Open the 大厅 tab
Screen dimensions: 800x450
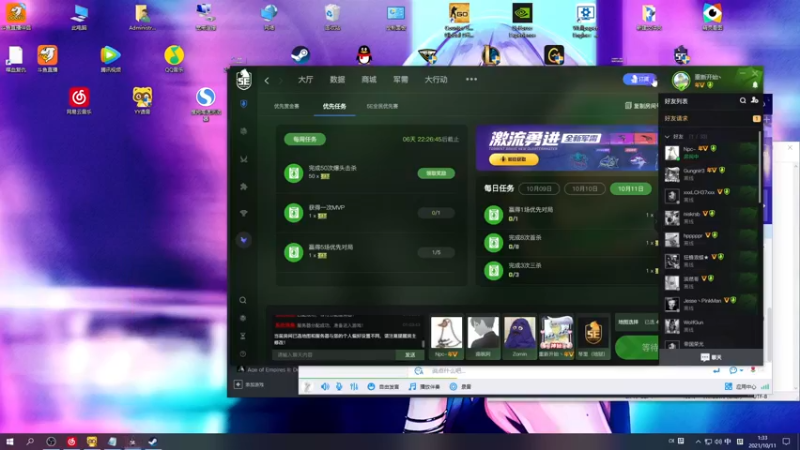click(x=305, y=80)
